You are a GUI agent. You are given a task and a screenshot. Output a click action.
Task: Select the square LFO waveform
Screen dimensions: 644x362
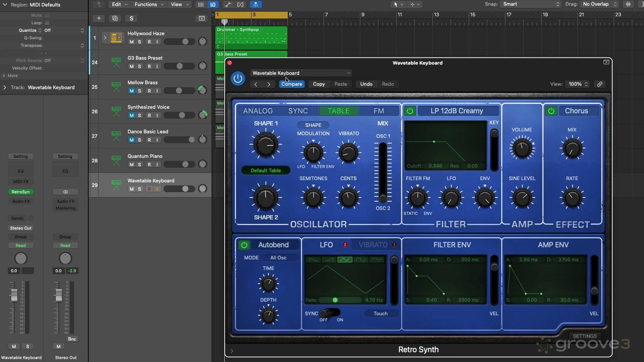pyautogui.click(x=361, y=259)
